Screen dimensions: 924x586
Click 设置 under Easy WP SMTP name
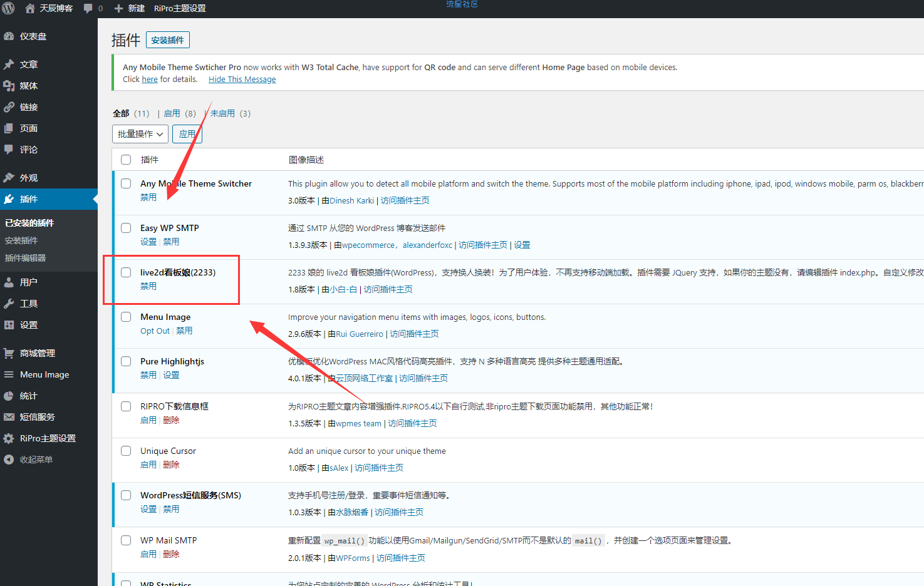(x=148, y=242)
